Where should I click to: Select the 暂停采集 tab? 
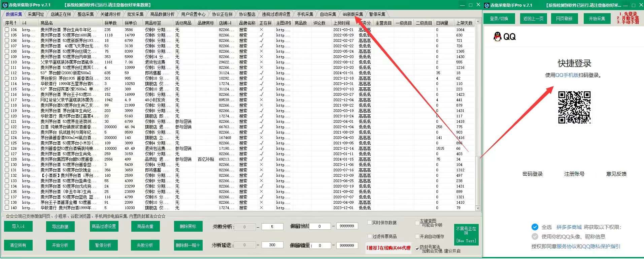coord(377,14)
